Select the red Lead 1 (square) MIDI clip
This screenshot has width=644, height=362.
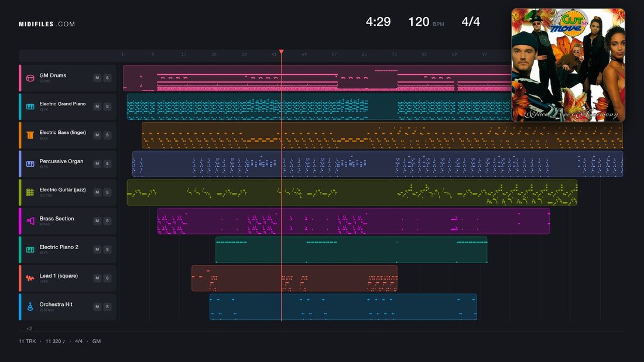pos(294,278)
